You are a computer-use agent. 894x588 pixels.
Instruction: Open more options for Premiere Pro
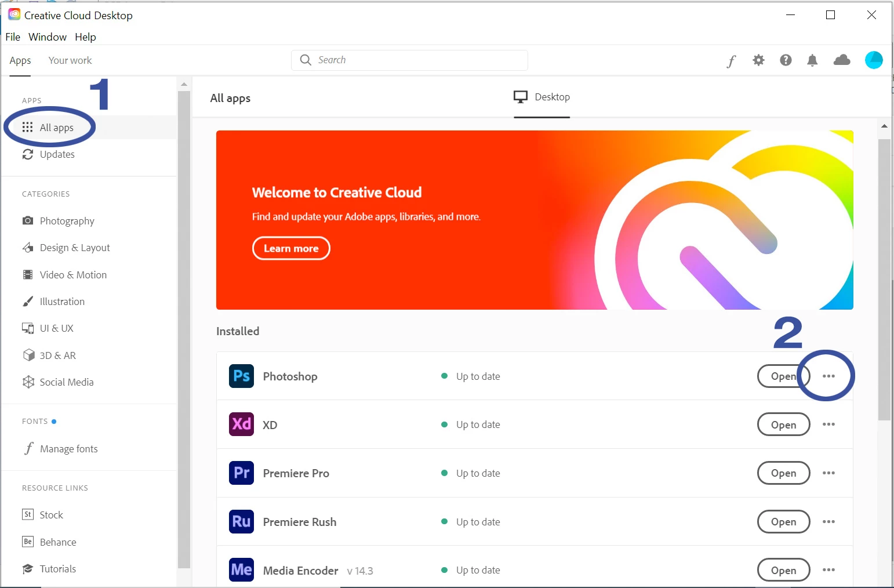click(x=828, y=473)
